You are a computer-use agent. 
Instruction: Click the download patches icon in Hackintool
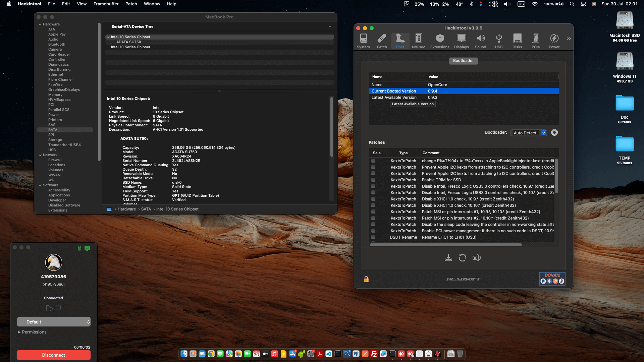(x=448, y=258)
